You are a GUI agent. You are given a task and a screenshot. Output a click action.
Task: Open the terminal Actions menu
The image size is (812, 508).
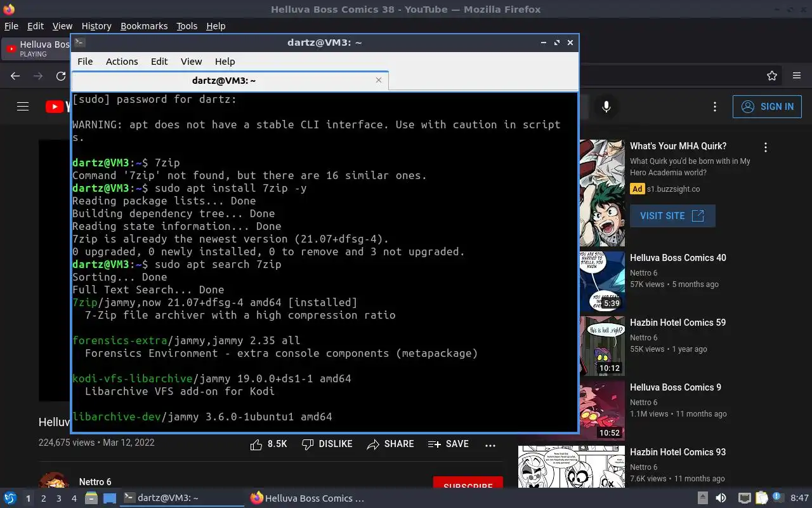click(x=122, y=62)
